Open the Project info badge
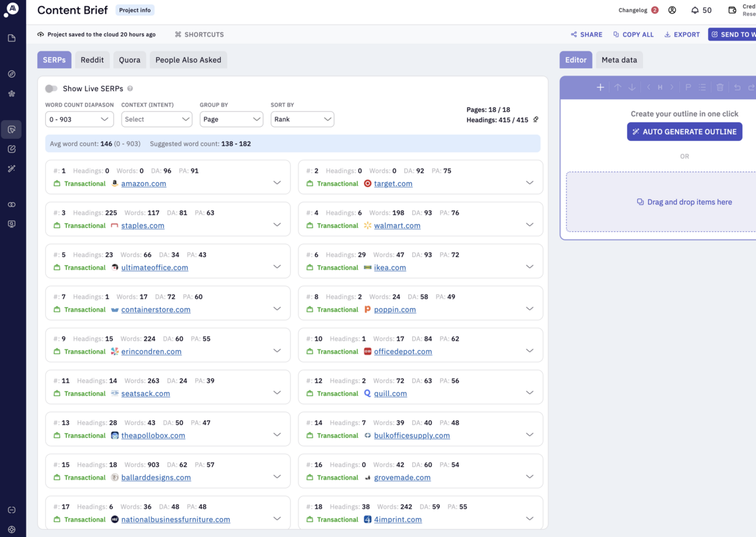 [x=135, y=10]
